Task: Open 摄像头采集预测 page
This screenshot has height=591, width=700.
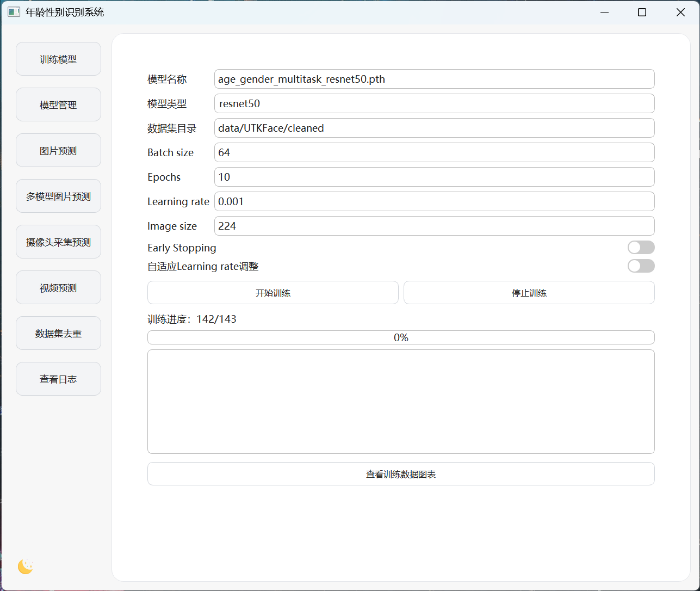Action: (x=58, y=242)
